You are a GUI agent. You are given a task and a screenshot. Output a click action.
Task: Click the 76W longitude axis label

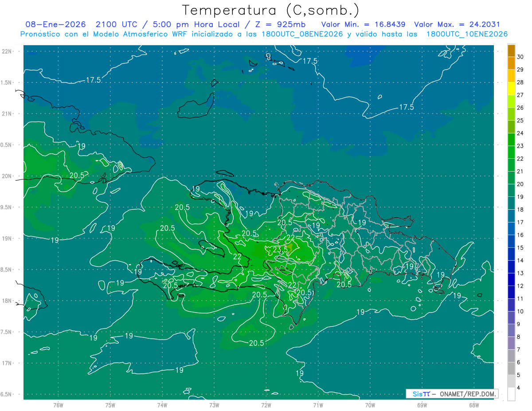58,405
